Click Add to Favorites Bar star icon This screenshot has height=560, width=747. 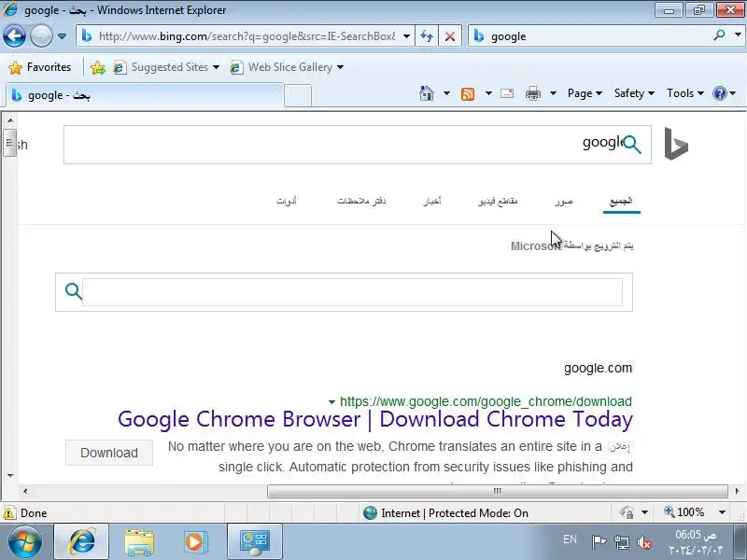[x=98, y=67]
